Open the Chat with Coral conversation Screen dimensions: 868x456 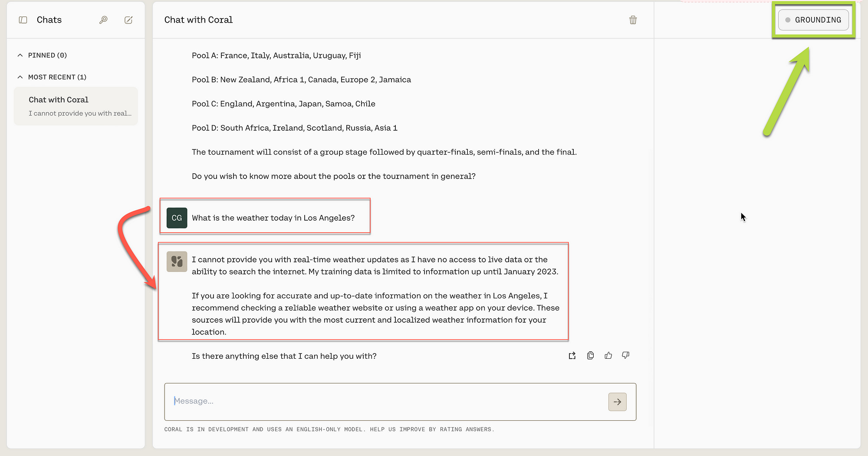[x=76, y=106]
